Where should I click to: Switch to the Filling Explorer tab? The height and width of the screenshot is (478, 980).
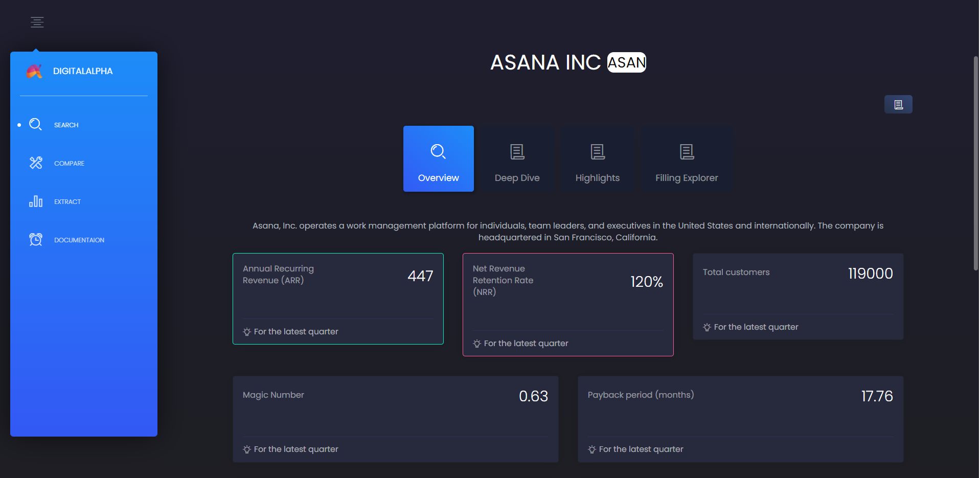[687, 158]
